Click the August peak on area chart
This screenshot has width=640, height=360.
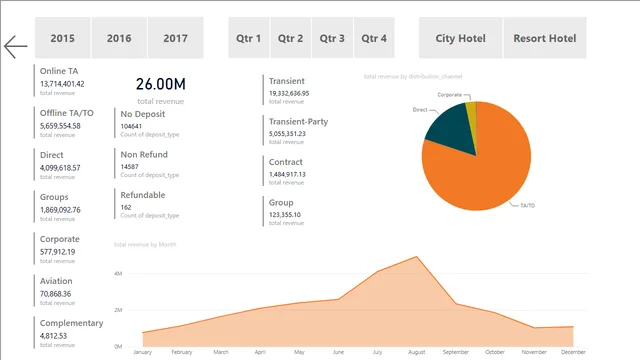tap(416, 257)
